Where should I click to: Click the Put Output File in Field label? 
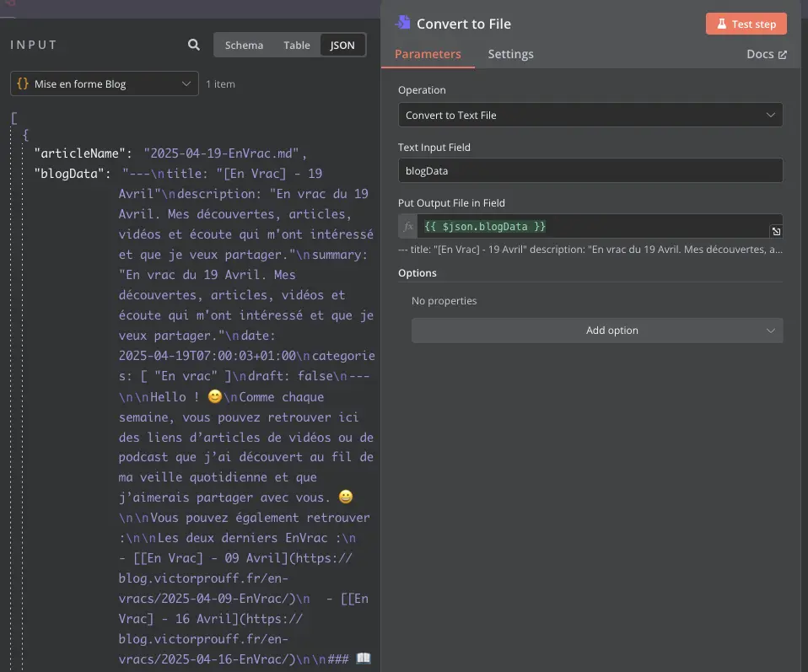(451, 203)
